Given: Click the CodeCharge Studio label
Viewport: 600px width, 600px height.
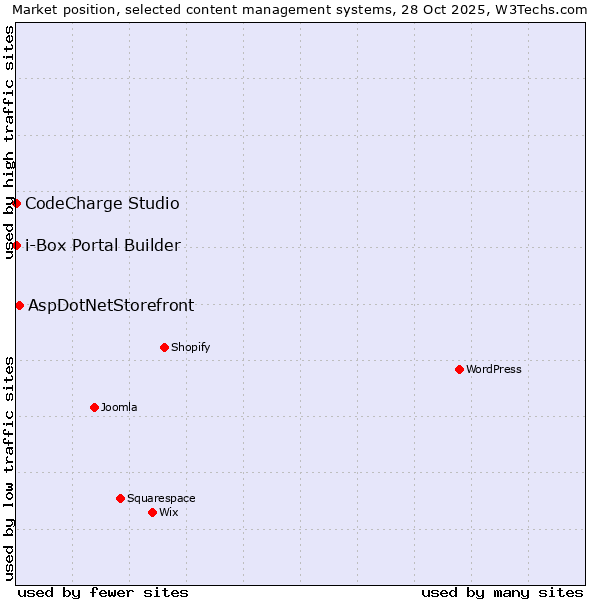Looking at the screenshot, I should coord(102,204).
